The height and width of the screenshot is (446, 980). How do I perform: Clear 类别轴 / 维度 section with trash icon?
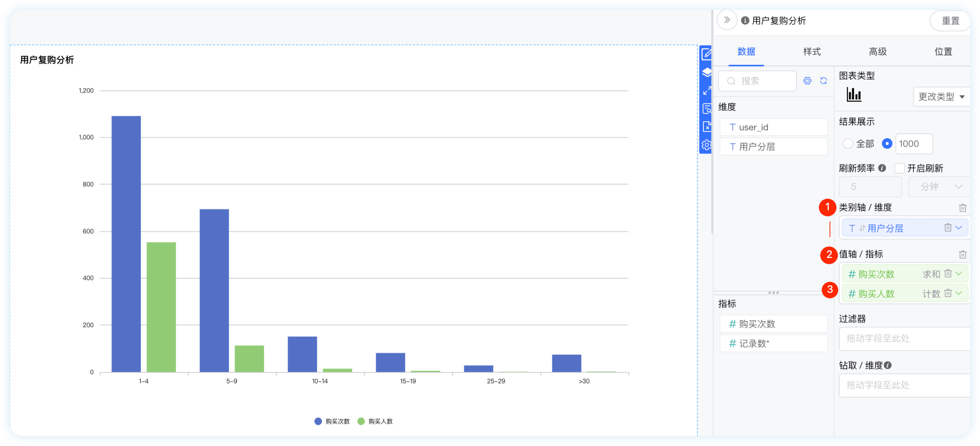click(x=962, y=207)
